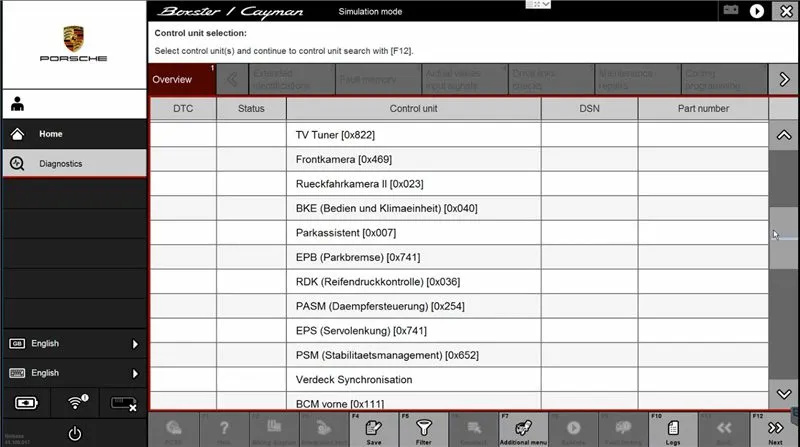Click the greyed Help question mark icon
Image resolution: width=800 pixels, height=447 pixels.
[x=224, y=428]
